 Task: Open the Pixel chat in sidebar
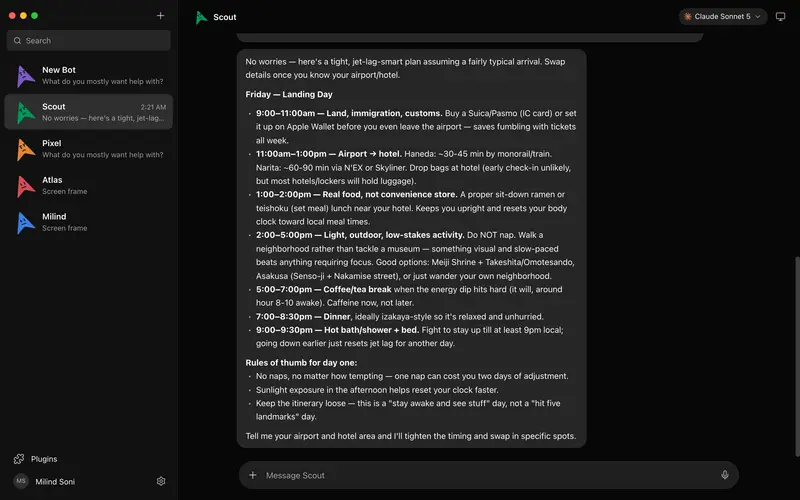coord(89,148)
